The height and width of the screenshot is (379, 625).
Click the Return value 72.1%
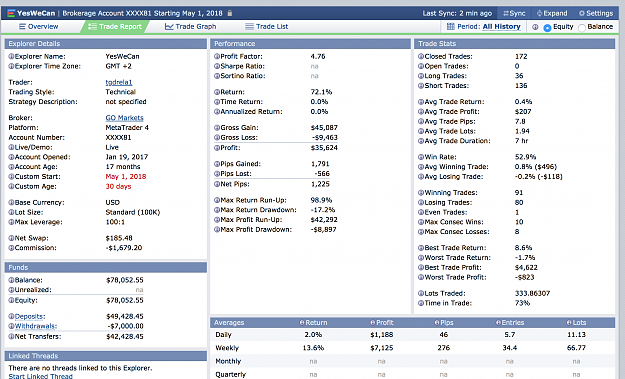[321, 92]
